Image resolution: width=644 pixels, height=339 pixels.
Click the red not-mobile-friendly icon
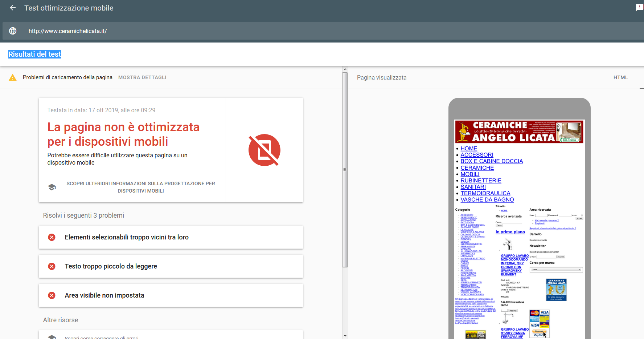264,150
